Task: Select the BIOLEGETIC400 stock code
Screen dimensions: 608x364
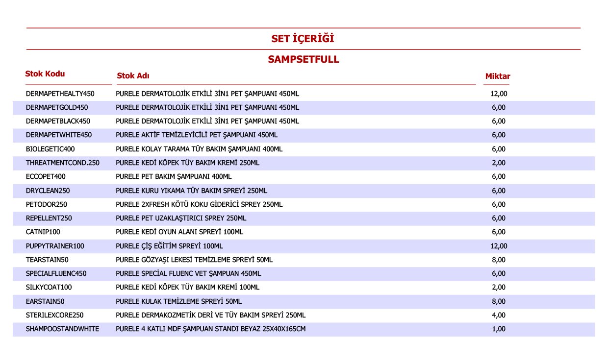Action: [x=51, y=149]
